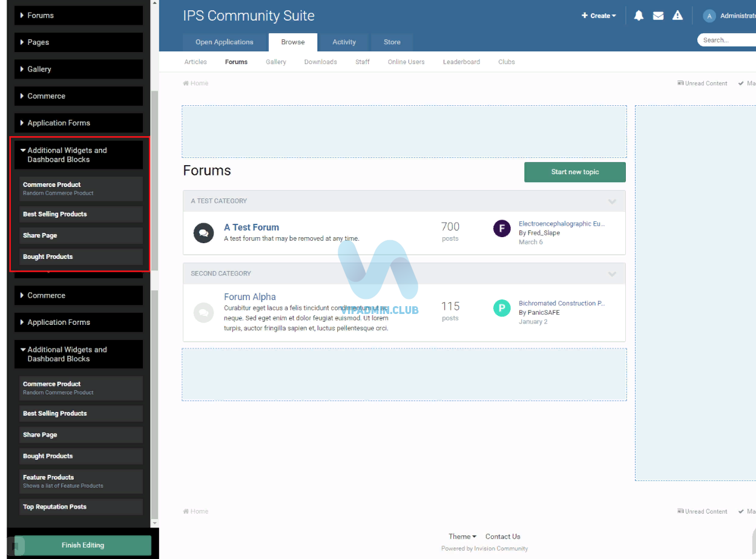Image resolution: width=756 pixels, height=559 pixels.
Task: Open the messages envelope icon
Action: [x=658, y=16]
